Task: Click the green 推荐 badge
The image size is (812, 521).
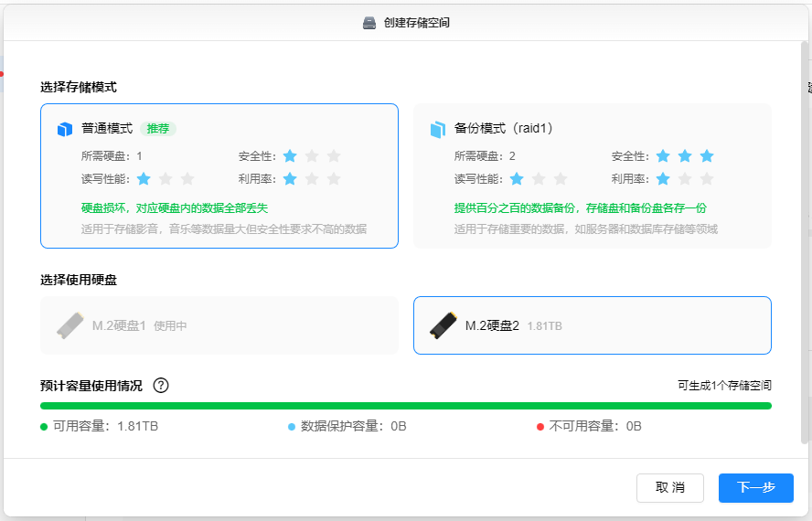Action: 158,129
